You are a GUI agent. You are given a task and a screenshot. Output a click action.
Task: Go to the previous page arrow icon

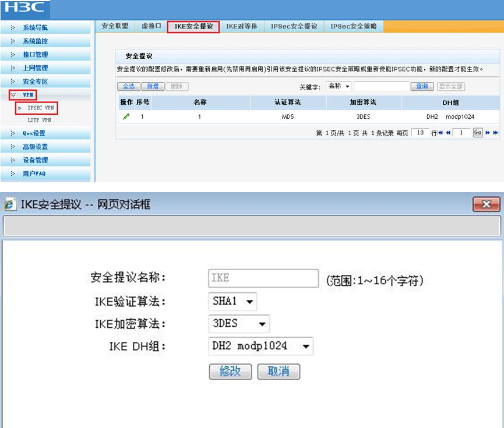(x=448, y=133)
